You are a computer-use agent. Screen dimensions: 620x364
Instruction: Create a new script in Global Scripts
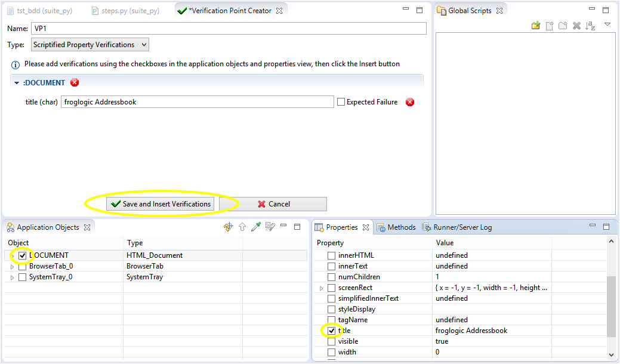(548, 26)
